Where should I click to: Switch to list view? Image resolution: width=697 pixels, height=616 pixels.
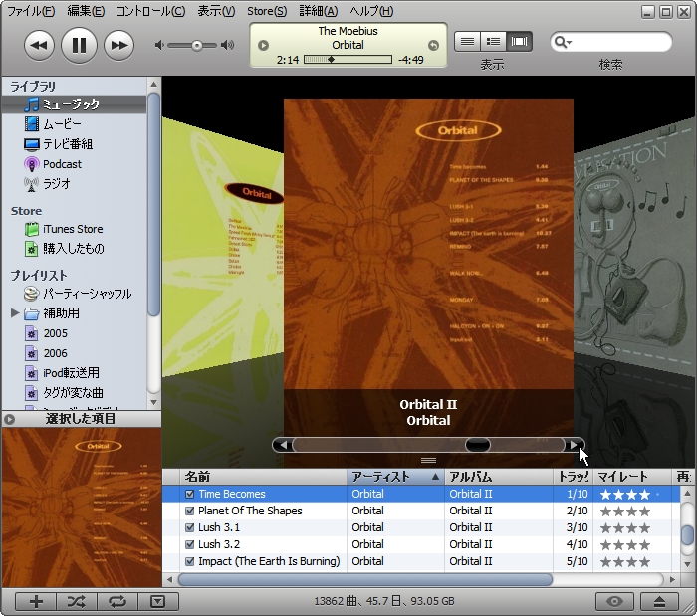pos(467,42)
